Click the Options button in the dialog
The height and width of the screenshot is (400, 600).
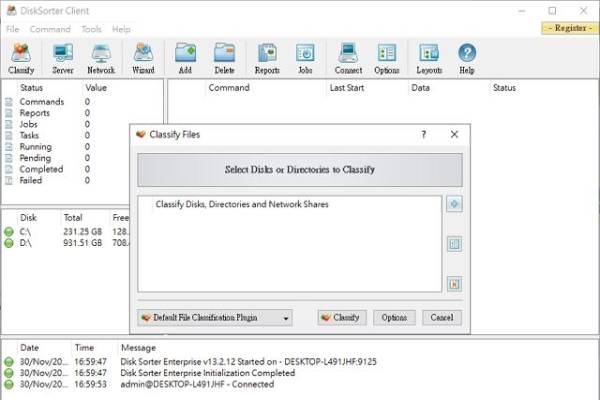click(394, 318)
